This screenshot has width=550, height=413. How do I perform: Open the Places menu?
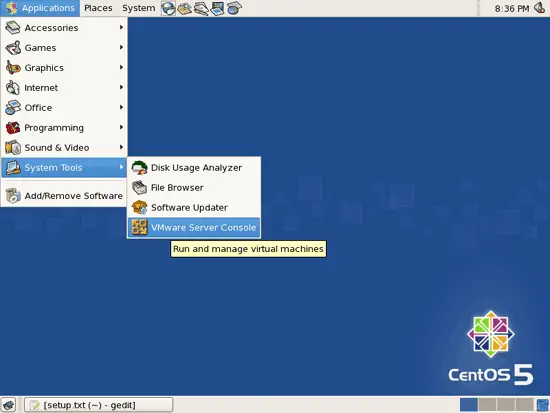pos(98,8)
